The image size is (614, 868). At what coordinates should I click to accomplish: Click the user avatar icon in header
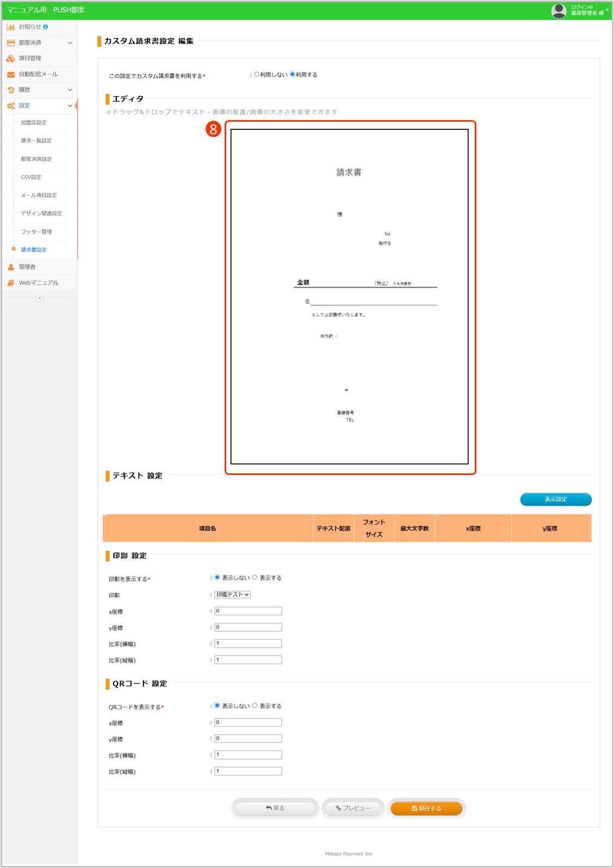559,10
